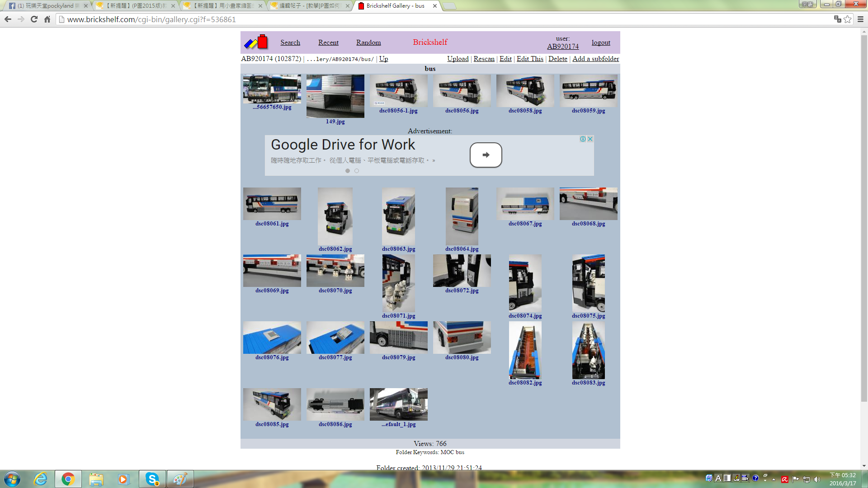Open Skype from the taskbar
The width and height of the screenshot is (868, 488).
pyautogui.click(x=152, y=479)
